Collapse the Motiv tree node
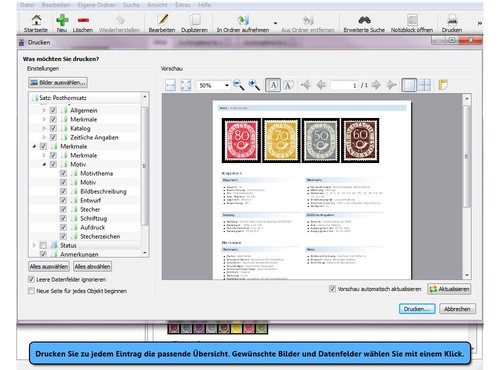The image size is (500, 370). pyautogui.click(x=44, y=164)
